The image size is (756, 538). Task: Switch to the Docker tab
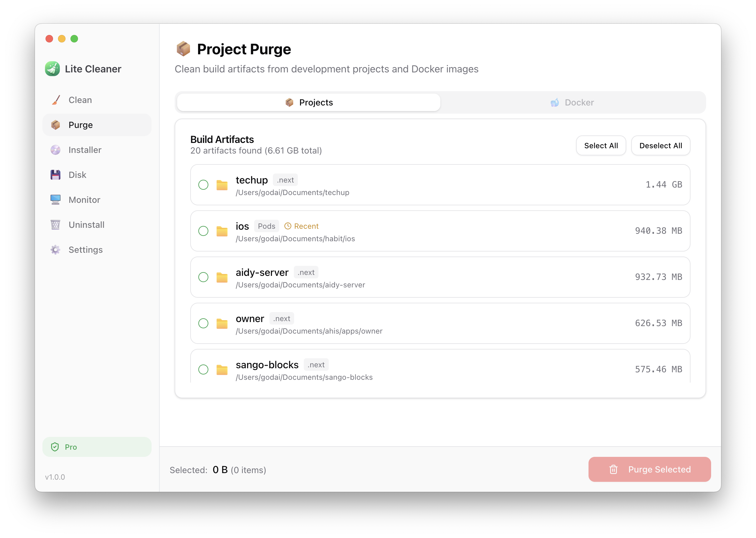(x=573, y=103)
